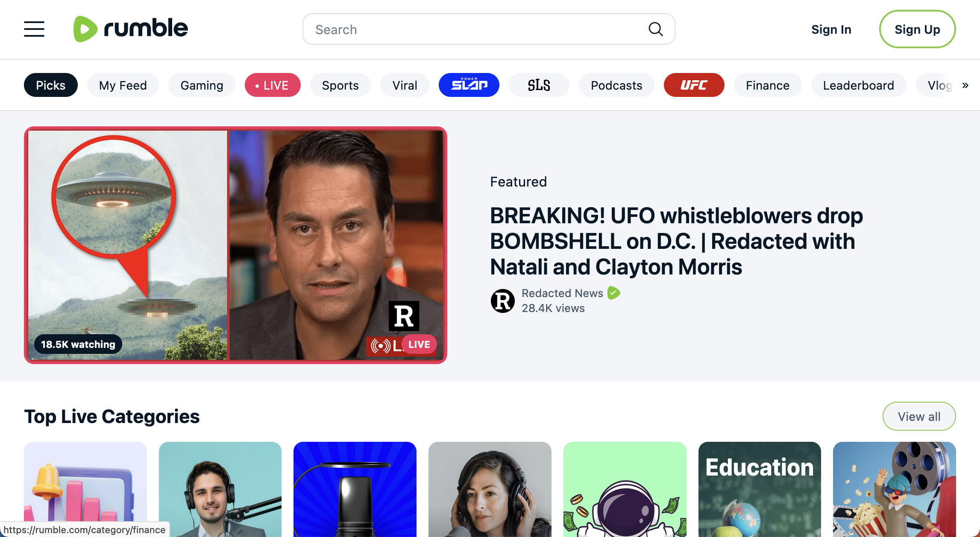Screen dimensions: 980x537
Task: Open the astronaut with money category card
Action: click(x=625, y=489)
